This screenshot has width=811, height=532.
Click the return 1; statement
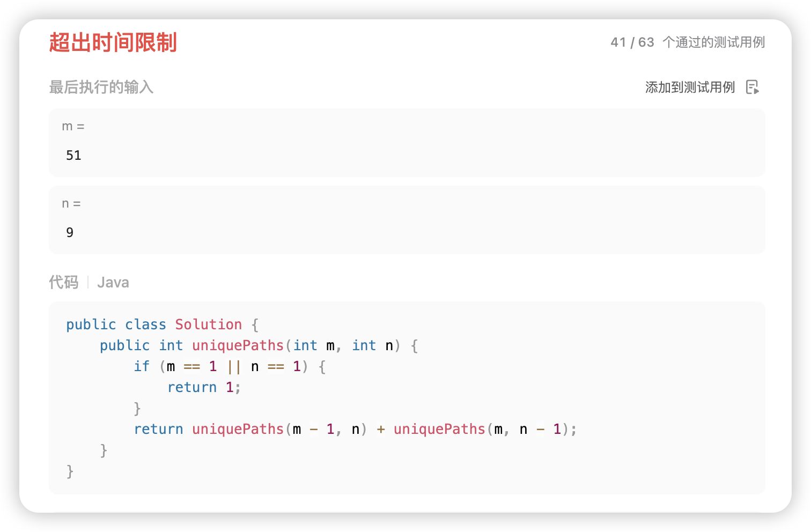(204, 387)
